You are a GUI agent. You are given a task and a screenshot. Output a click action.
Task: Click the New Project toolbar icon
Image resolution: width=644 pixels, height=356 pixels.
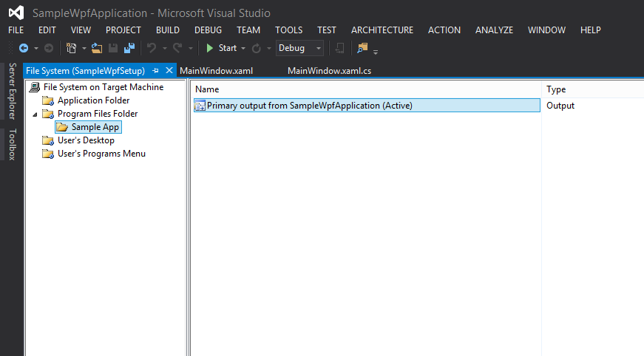point(71,49)
